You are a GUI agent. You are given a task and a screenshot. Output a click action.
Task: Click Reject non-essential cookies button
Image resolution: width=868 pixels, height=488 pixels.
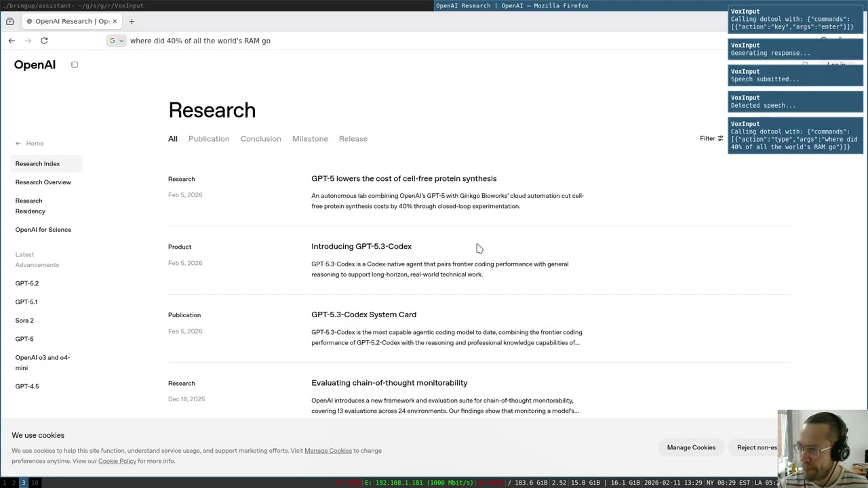(x=754, y=447)
